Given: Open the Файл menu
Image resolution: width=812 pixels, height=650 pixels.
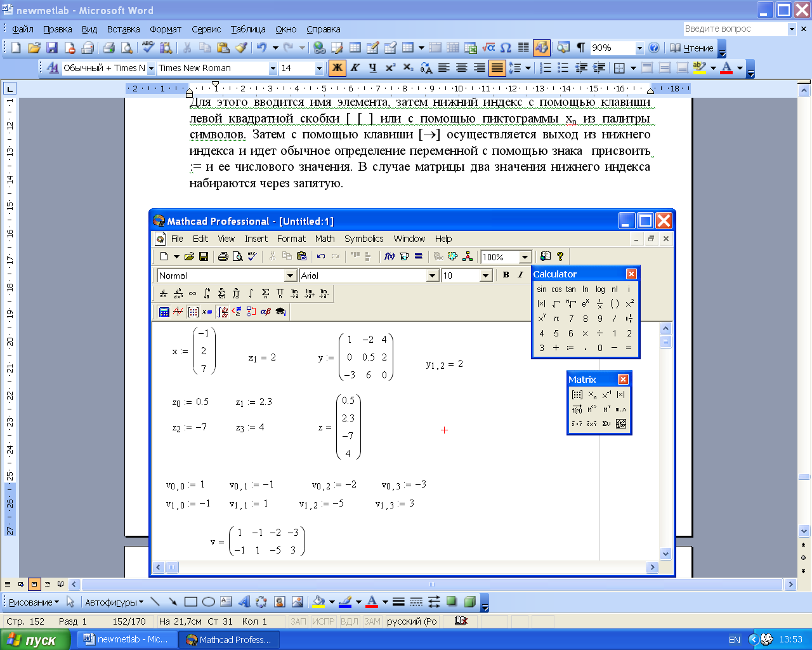Looking at the screenshot, I should click(x=23, y=29).
